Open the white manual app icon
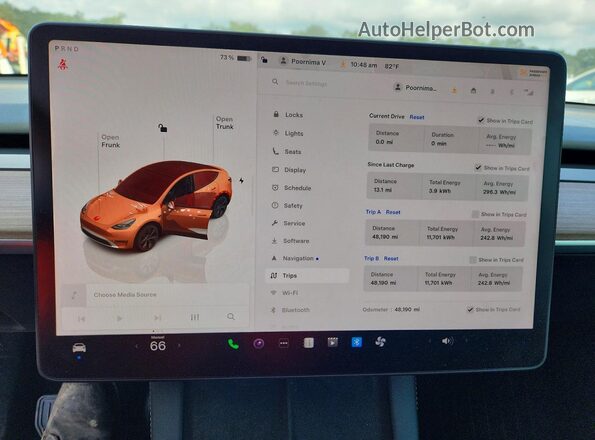This screenshot has height=440, width=595. (x=309, y=343)
